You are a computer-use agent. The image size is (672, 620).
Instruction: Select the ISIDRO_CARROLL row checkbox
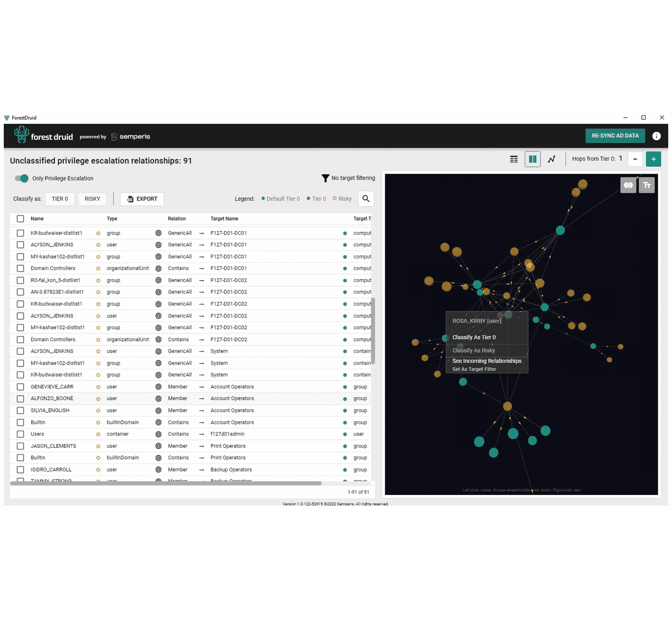[x=20, y=470]
